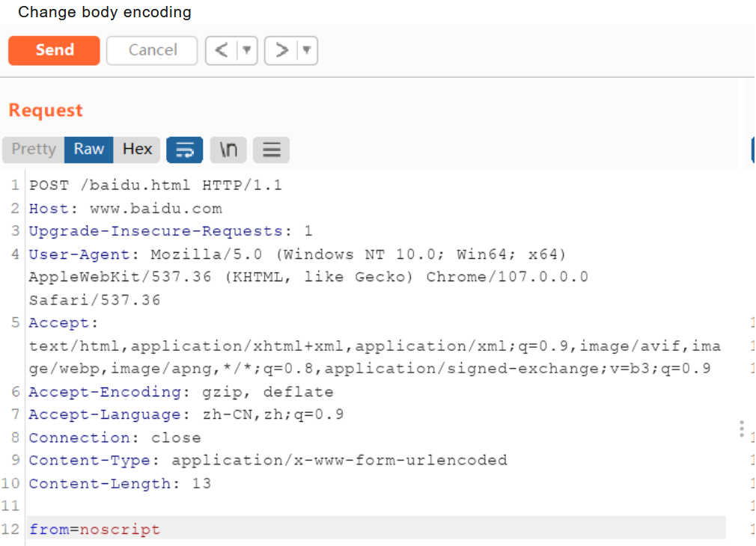
Task: Click the 'Host: www.baidu.com' header line
Action: click(x=125, y=209)
